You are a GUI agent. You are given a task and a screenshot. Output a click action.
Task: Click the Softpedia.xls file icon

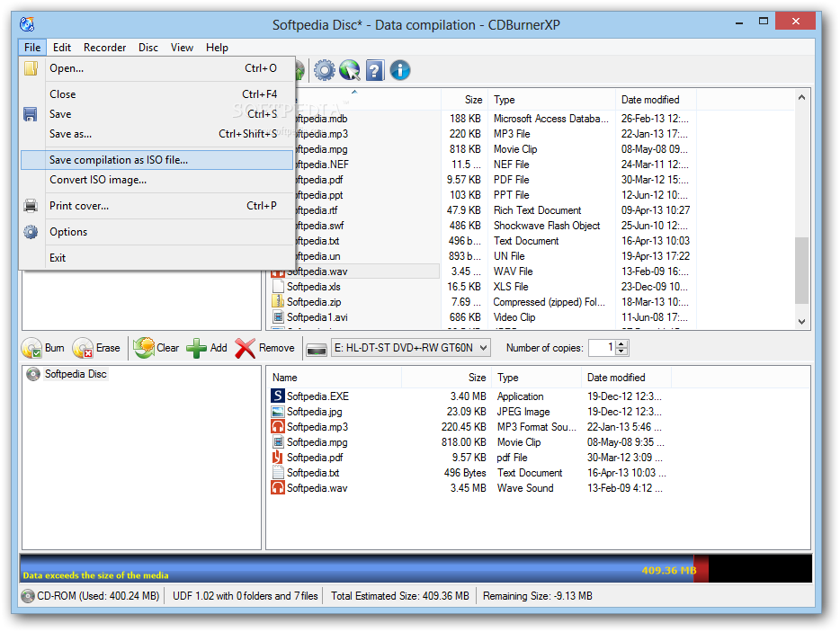click(x=278, y=287)
